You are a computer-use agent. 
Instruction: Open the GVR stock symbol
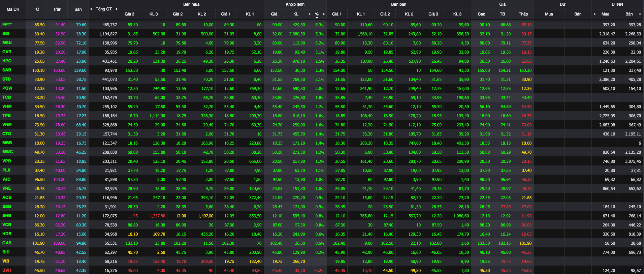pos(7,52)
